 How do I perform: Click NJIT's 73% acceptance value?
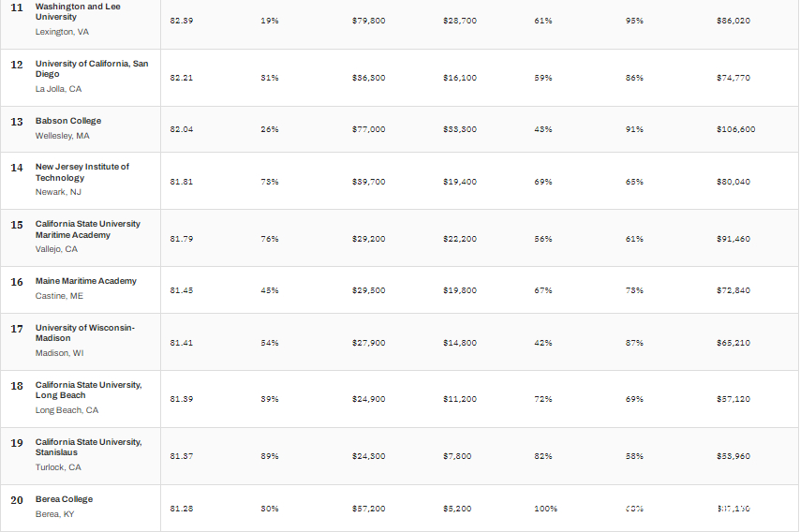[270, 182]
